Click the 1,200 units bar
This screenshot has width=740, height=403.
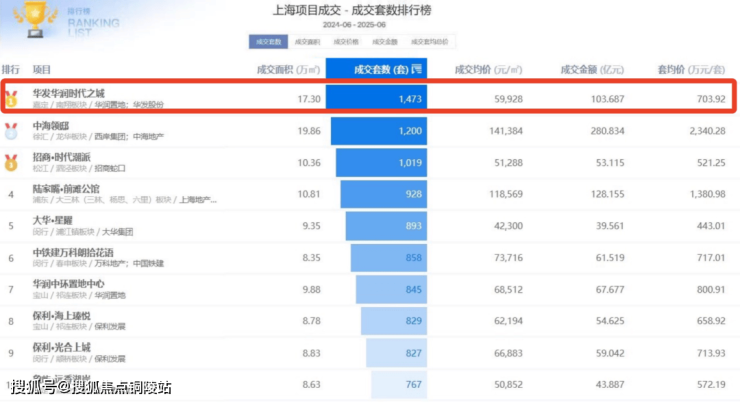(379, 131)
